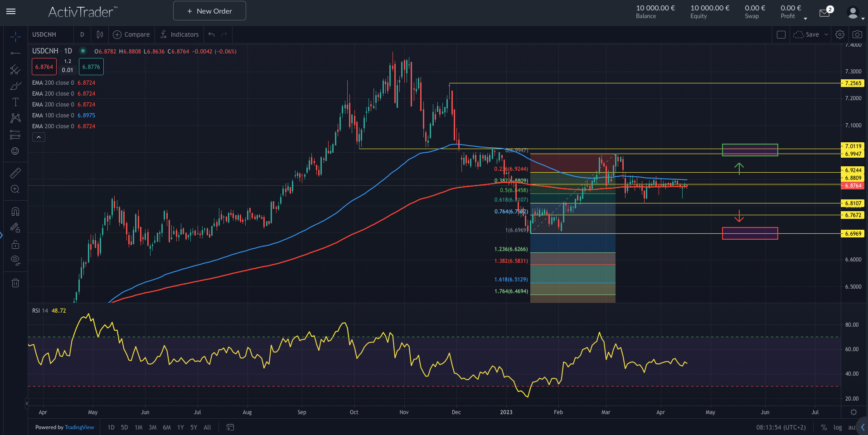This screenshot has width=868, height=435.
Task: Toggle magnet mode in the left toolbar
Action: pos(15,211)
